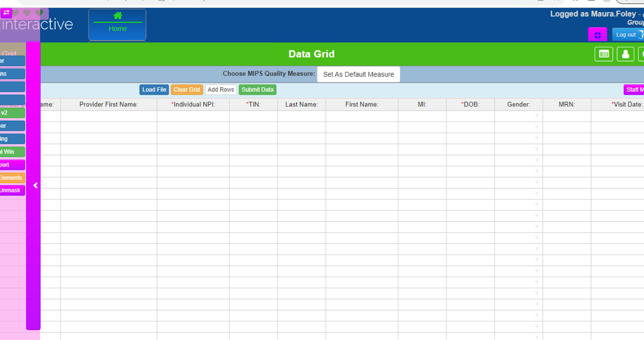
Task: Open help via the lifebuoy icon
Action: point(597,35)
